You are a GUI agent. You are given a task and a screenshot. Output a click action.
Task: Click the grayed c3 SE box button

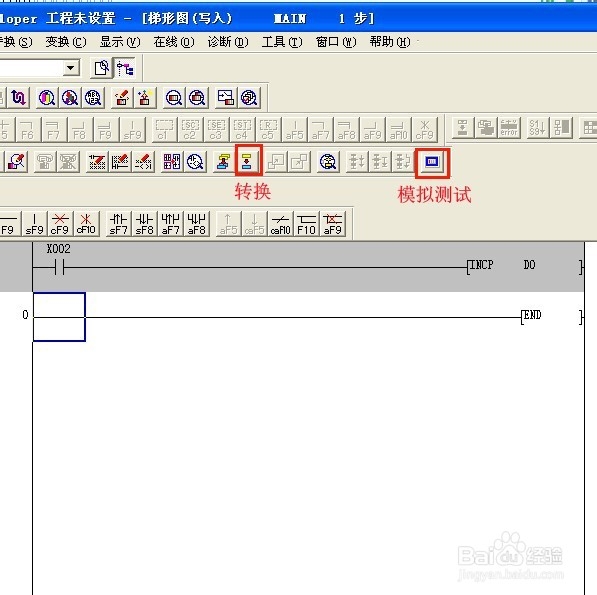click(x=216, y=129)
